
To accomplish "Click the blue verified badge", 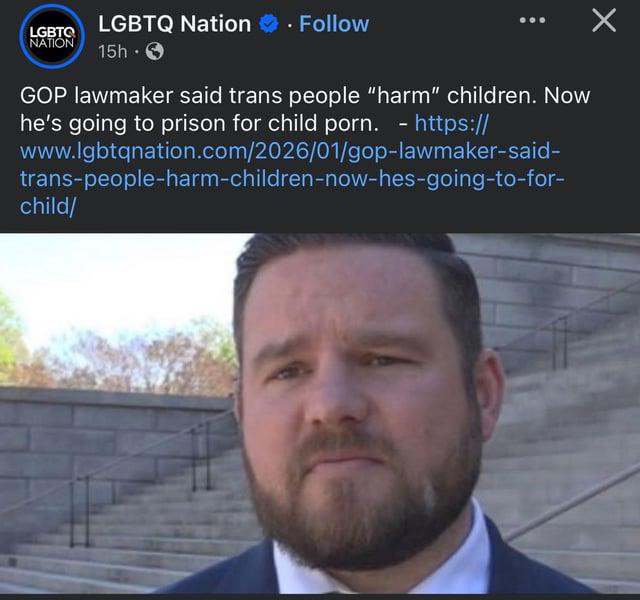I will coord(269,24).
